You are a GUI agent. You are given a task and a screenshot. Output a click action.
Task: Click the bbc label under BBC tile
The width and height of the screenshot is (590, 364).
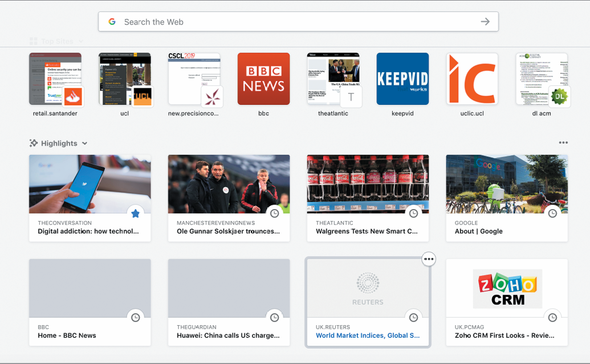tap(264, 113)
